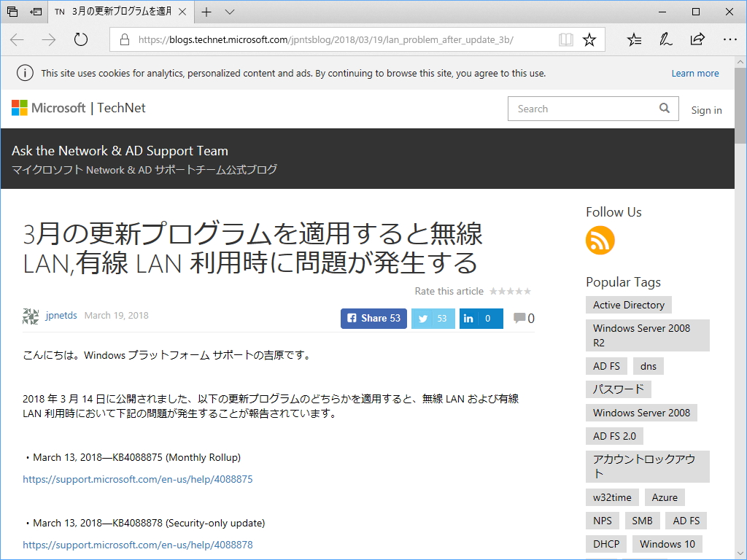Viewport: 747px width, 560px height.
Task: Open the tab list dropdown arrow
Action: coord(228,12)
